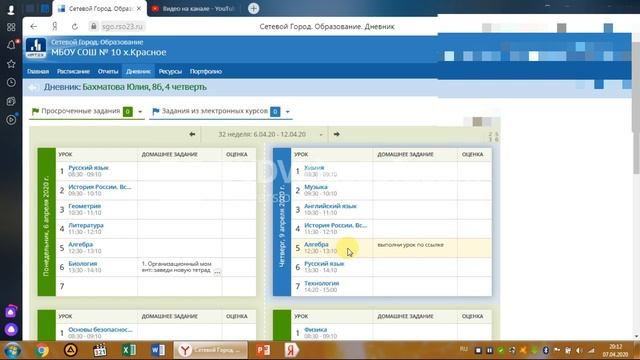Reload the page with the refresh icon
640x360 pixels.
(x=75, y=27)
